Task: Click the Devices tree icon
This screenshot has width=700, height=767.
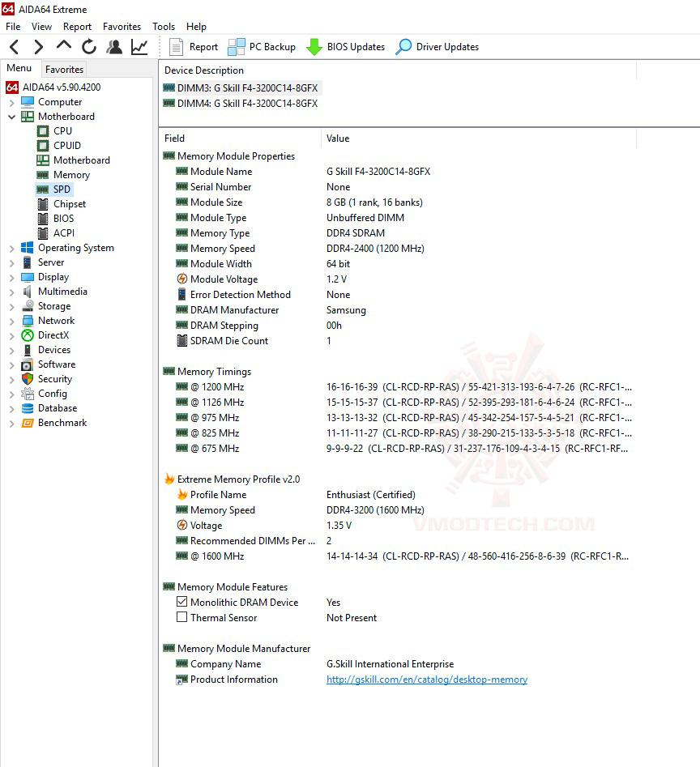Action: point(28,350)
